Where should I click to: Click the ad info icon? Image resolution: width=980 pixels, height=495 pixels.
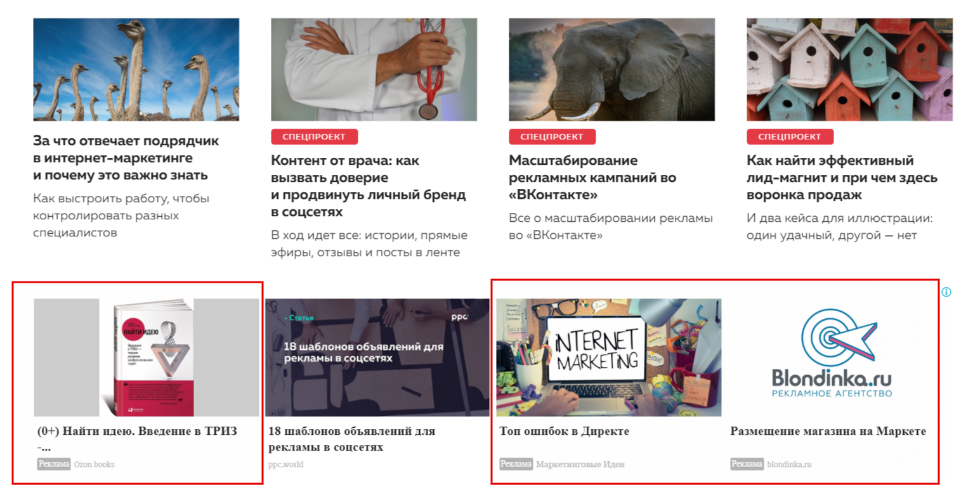(x=946, y=292)
